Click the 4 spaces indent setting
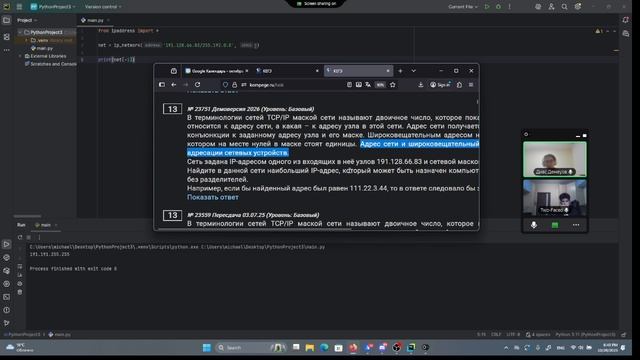The height and width of the screenshot is (360, 640). tap(538, 335)
